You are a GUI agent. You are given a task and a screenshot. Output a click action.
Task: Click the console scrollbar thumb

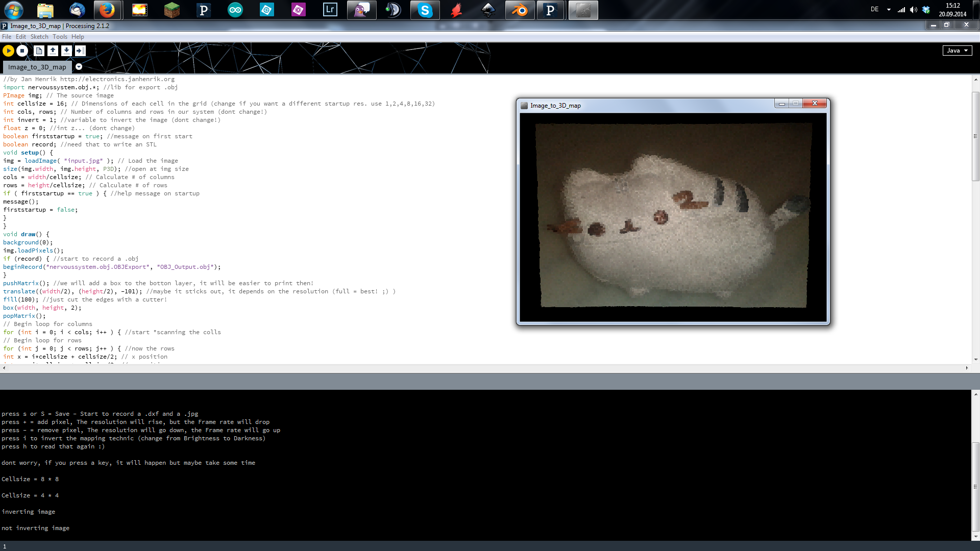click(975, 487)
